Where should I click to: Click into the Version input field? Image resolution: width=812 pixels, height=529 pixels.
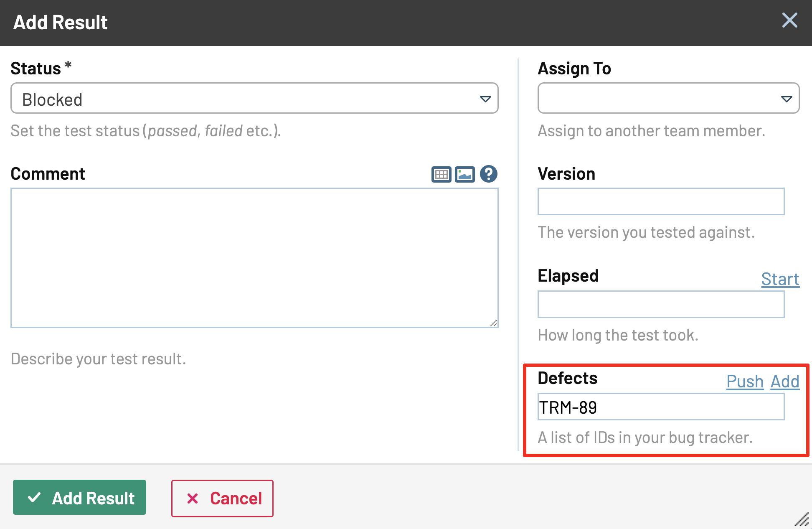pyautogui.click(x=661, y=201)
